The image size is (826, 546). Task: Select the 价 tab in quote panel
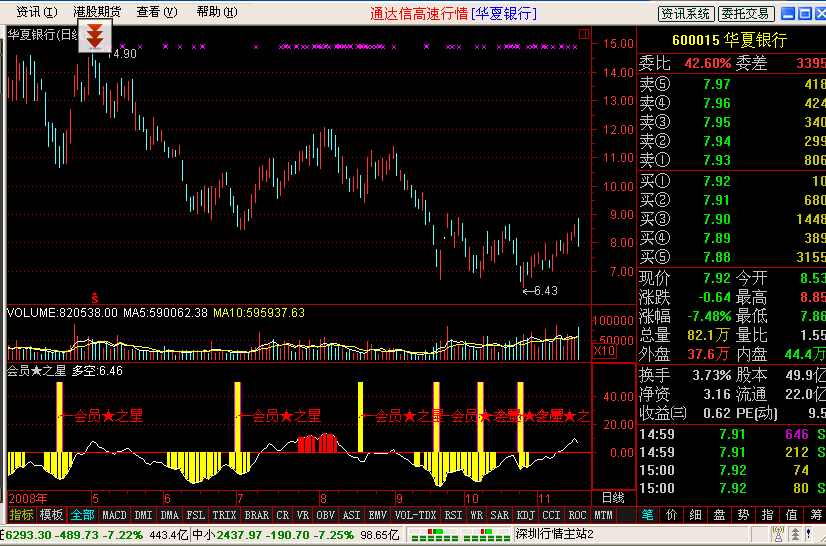pos(672,515)
